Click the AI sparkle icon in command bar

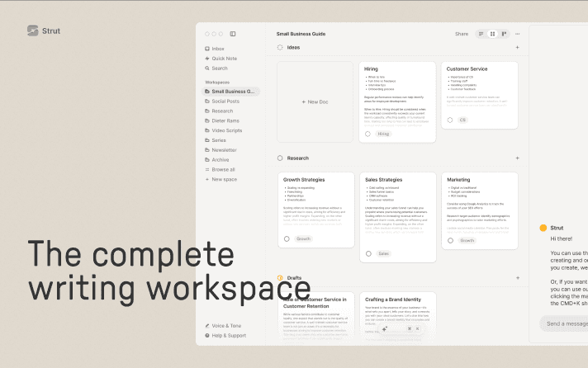pos(384,328)
